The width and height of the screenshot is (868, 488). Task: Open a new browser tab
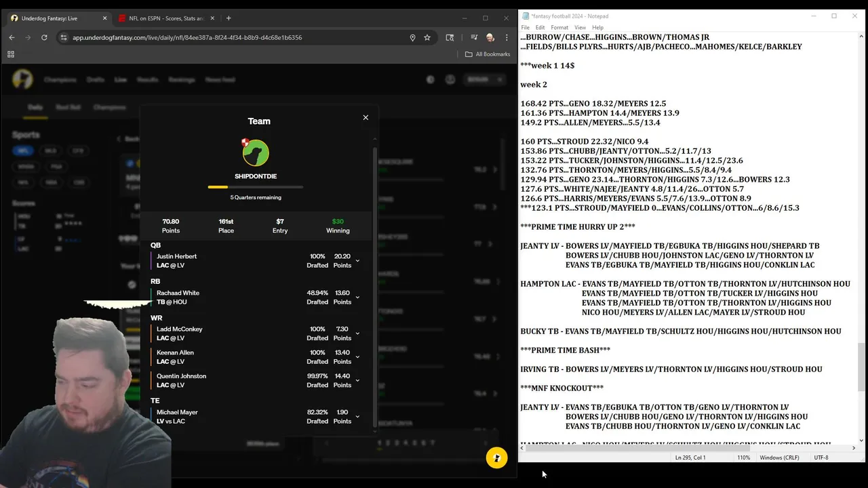pos(229,18)
